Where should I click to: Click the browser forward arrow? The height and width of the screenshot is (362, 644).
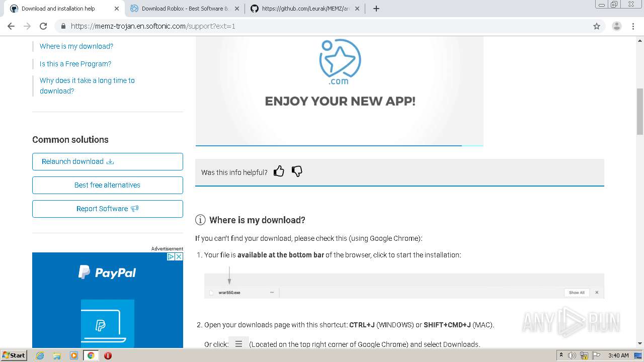pyautogui.click(x=27, y=26)
